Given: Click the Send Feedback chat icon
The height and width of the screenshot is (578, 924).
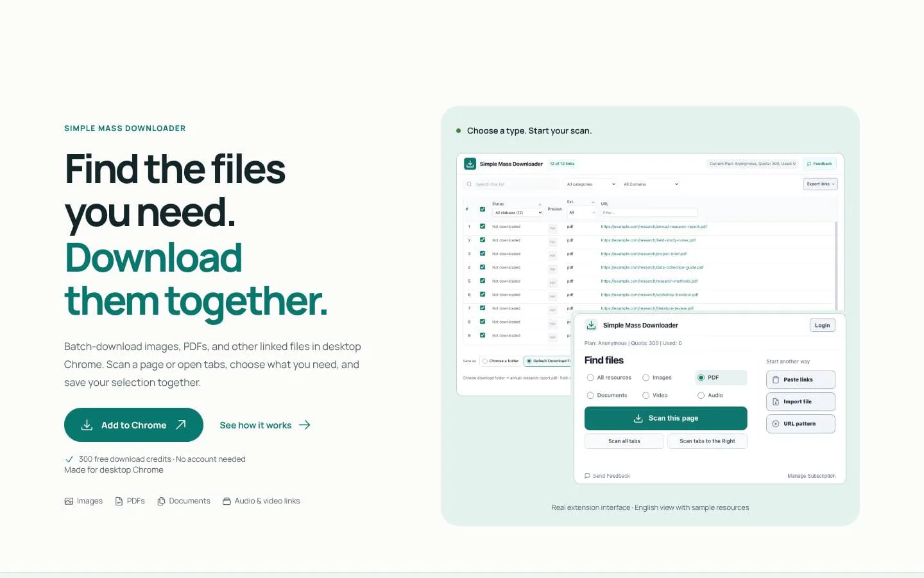Looking at the screenshot, I should point(587,476).
